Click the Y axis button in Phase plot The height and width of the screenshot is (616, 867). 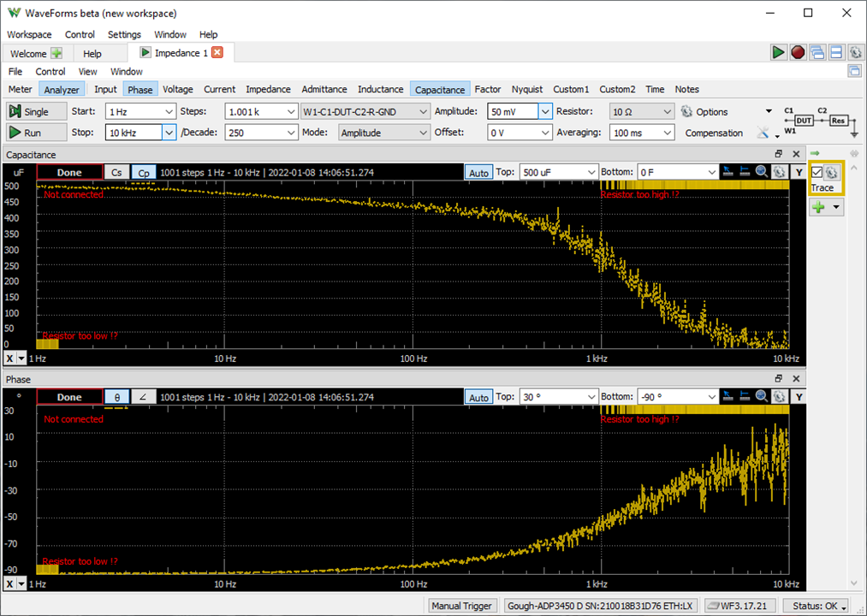(x=799, y=397)
